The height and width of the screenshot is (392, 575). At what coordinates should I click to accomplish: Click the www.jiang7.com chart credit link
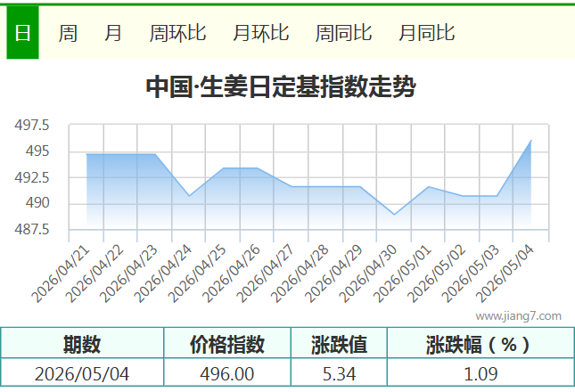tap(519, 316)
